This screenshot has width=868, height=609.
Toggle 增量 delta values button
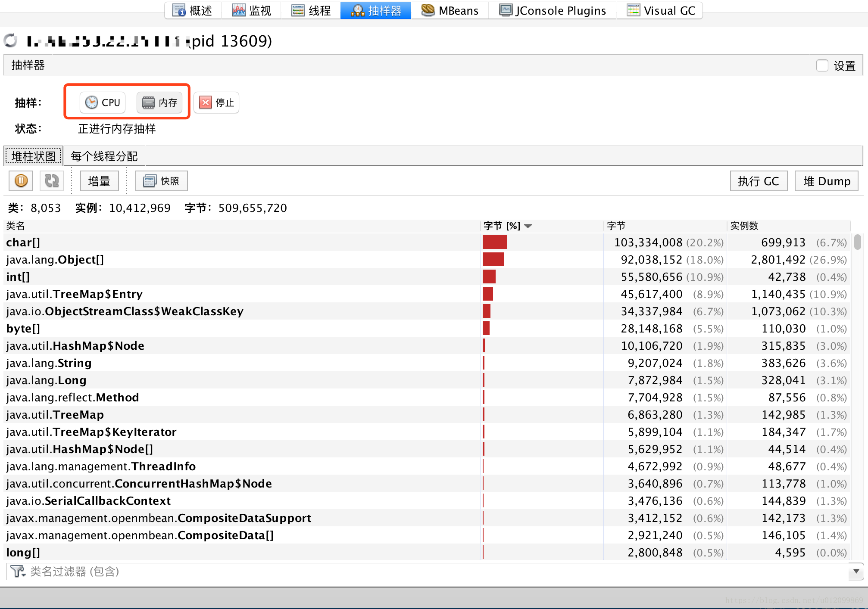point(99,181)
